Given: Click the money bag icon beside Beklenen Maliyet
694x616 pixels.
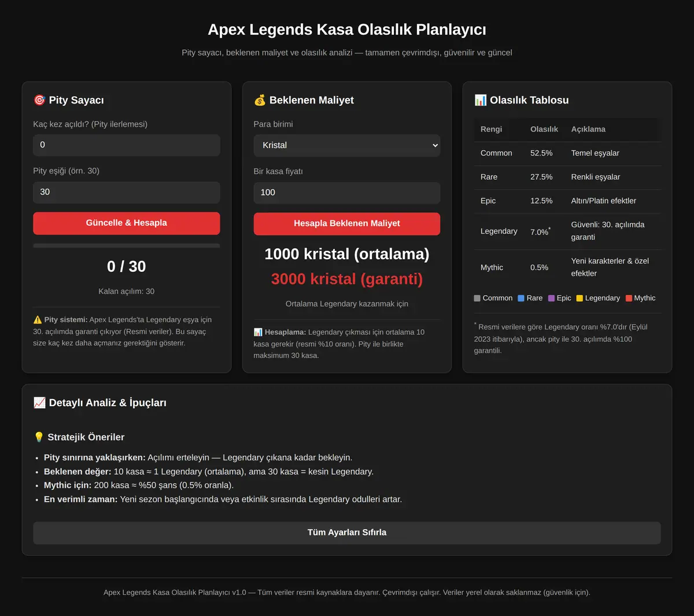Looking at the screenshot, I should tap(260, 100).
